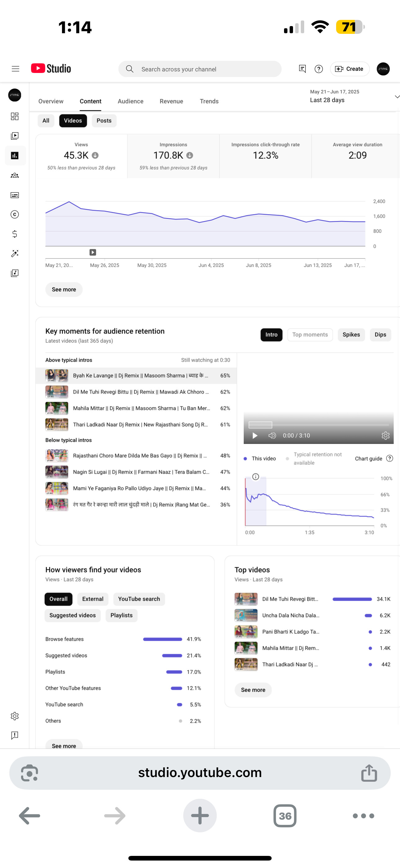Viewport: 400px width, 868px height.
Task: Click the video marker on views chart
Action: pos(93,252)
